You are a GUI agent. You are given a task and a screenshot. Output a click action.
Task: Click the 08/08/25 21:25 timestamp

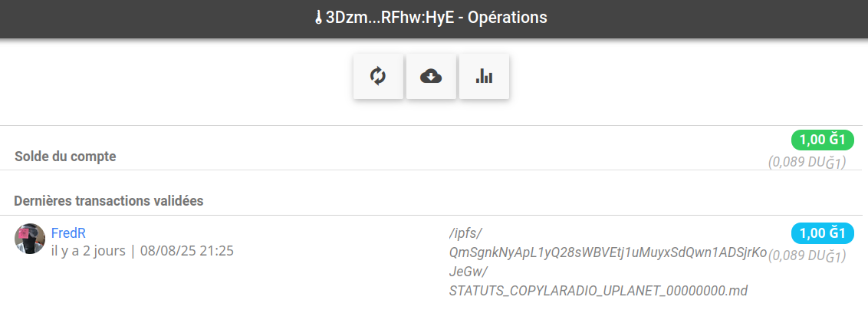187,251
